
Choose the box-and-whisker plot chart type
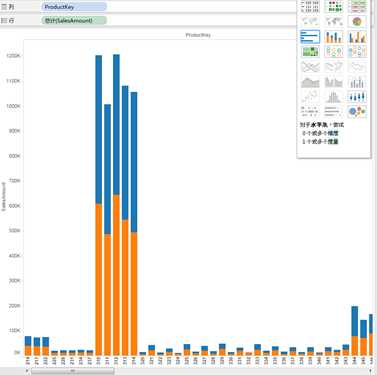357,97
